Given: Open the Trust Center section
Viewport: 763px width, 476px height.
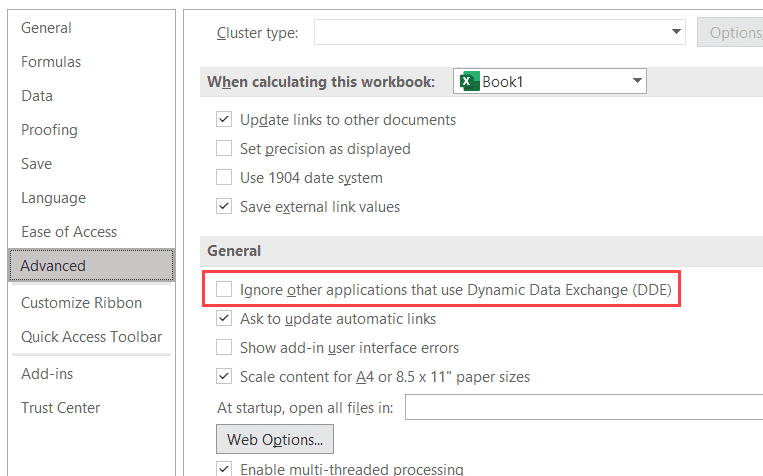Looking at the screenshot, I should [60, 408].
